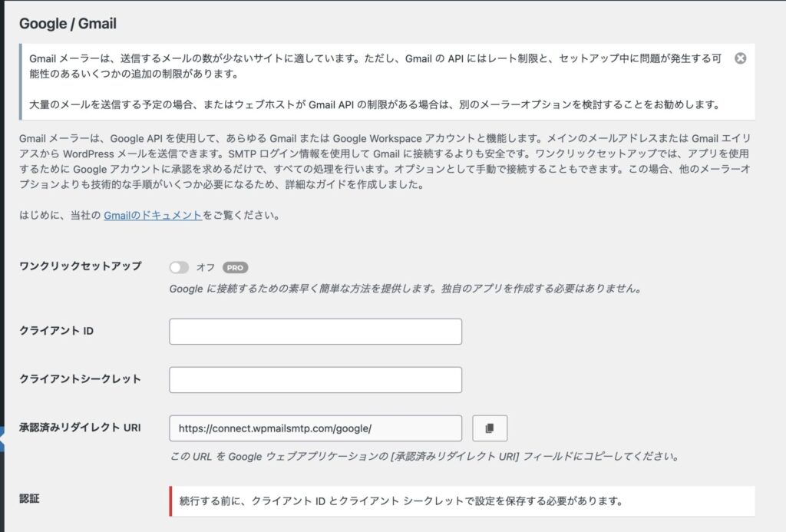Click the オフ toggle status text

click(x=206, y=267)
